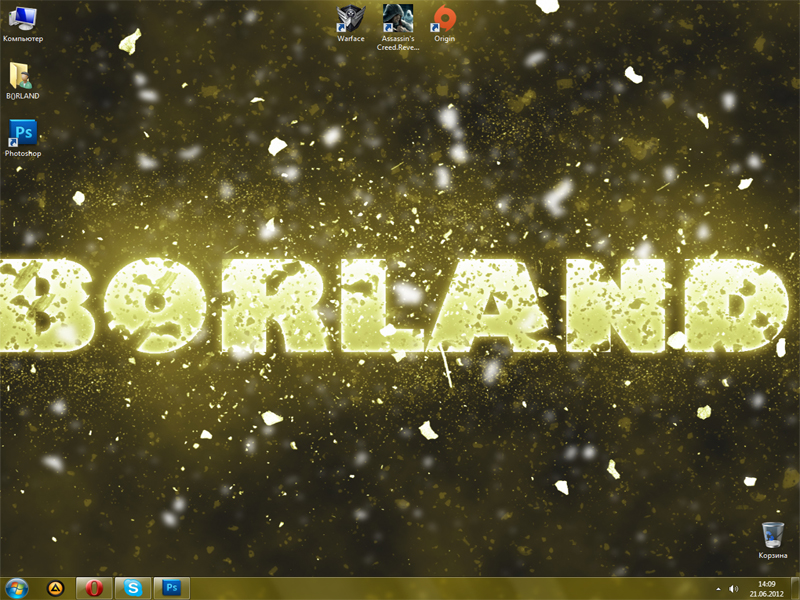Click the Show desktop button at taskbar end
This screenshot has height=600, width=800.
point(795,589)
